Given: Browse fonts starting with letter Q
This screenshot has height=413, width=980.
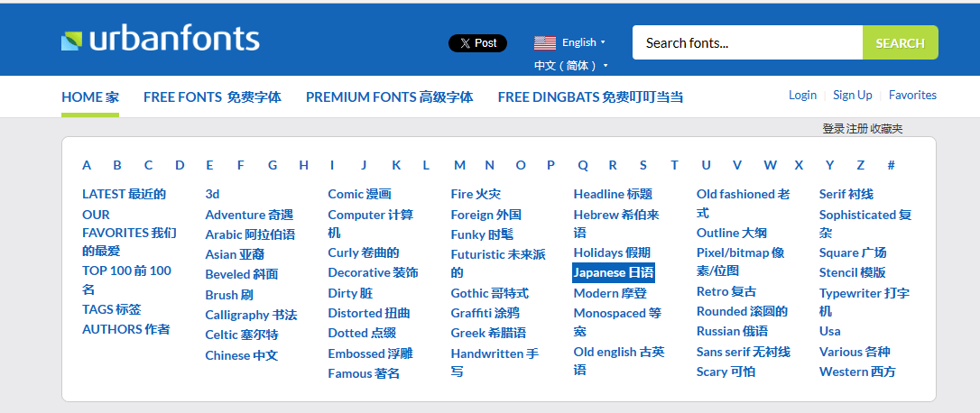Looking at the screenshot, I should coord(583,165).
